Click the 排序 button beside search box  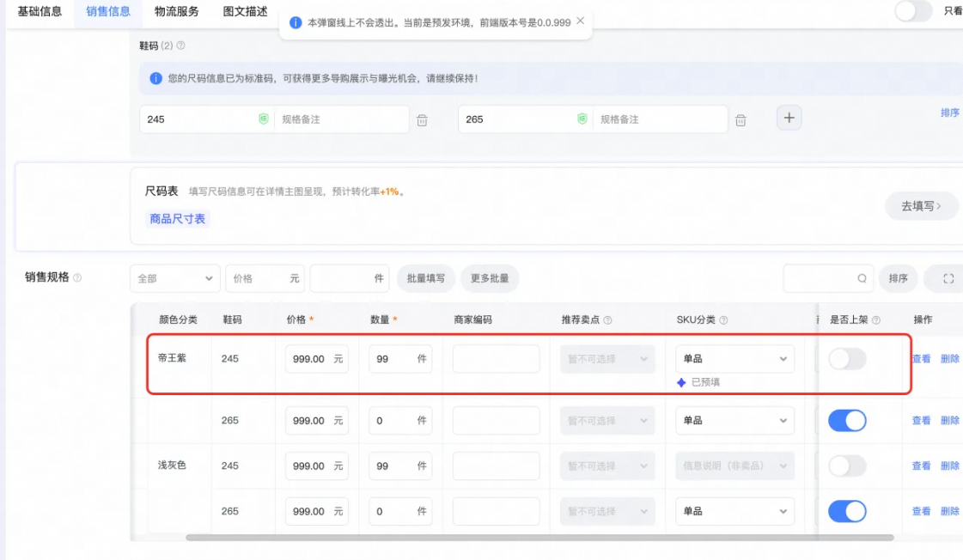(x=898, y=278)
